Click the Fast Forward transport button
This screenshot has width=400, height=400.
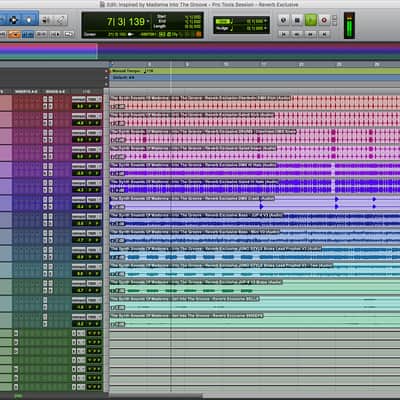coord(310,34)
